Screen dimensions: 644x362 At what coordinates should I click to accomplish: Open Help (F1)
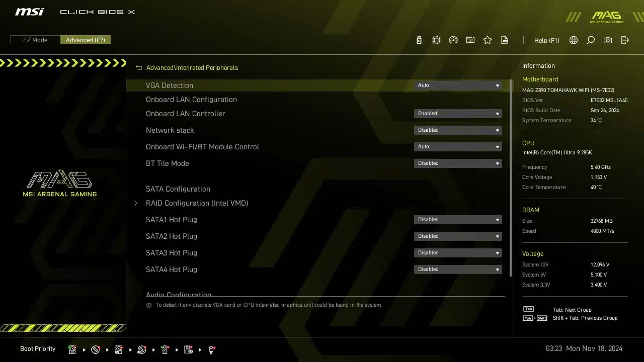[547, 40]
